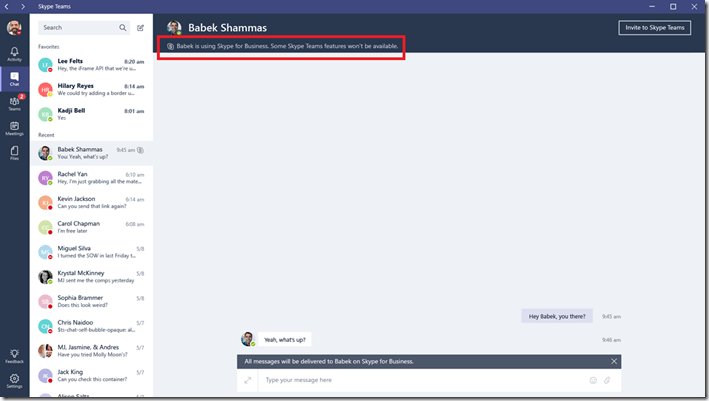Open the Krystal McKinney conversation

[x=91, y=277]
